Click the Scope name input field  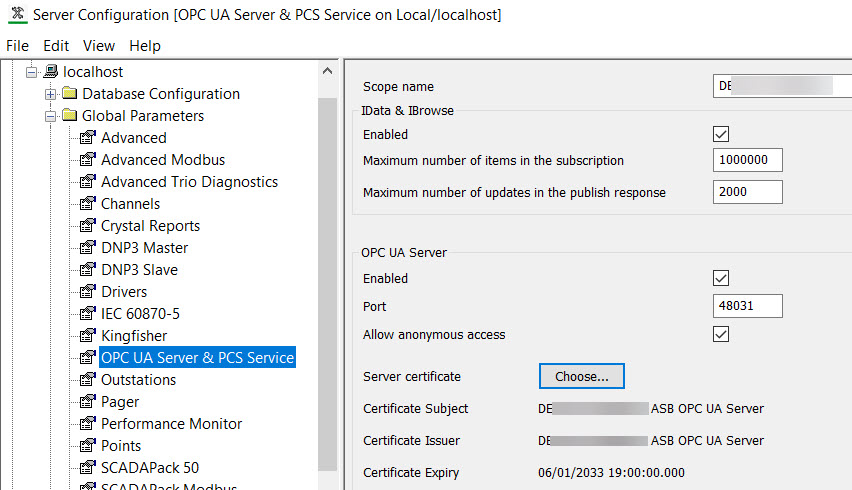782,86
